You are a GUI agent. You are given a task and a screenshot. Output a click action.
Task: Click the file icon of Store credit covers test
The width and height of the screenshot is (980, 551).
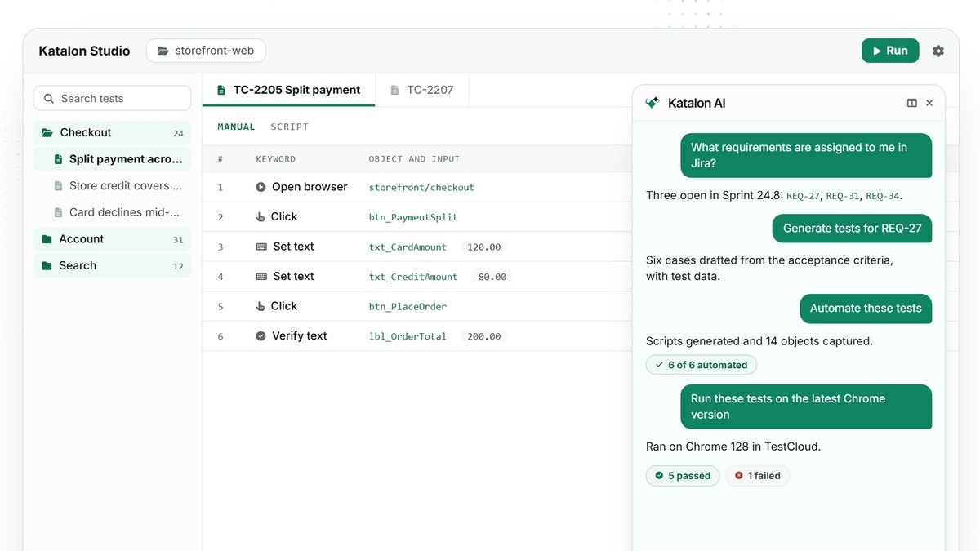point(58,186)
